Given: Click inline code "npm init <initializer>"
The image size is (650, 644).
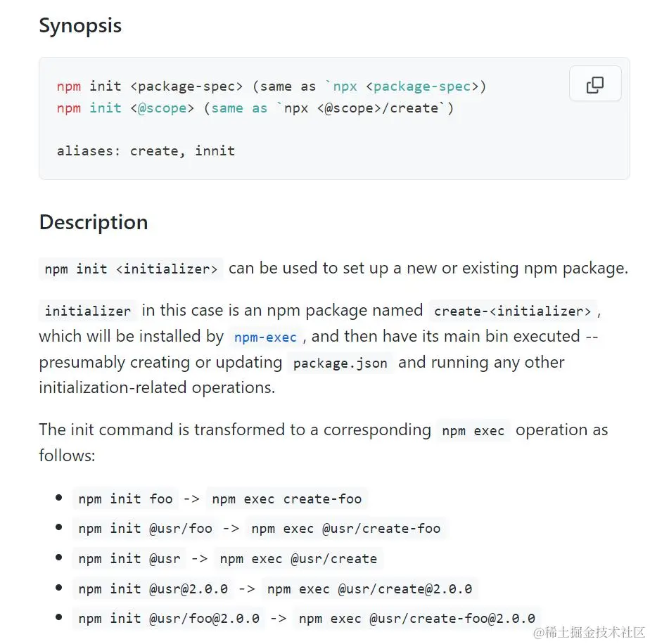Looking at the screenshot, I should coord(131,269).
